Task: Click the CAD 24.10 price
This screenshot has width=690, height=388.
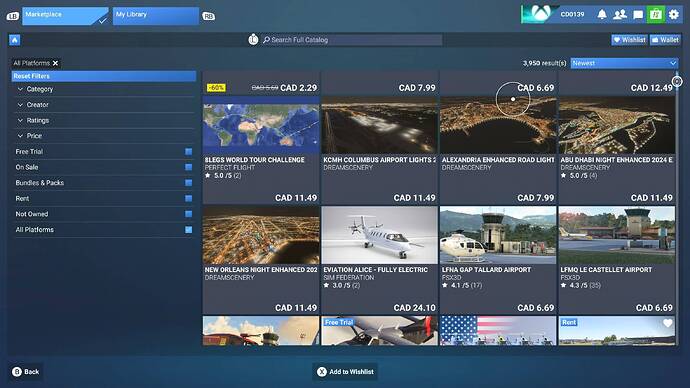Action: (x=414, y=308)
